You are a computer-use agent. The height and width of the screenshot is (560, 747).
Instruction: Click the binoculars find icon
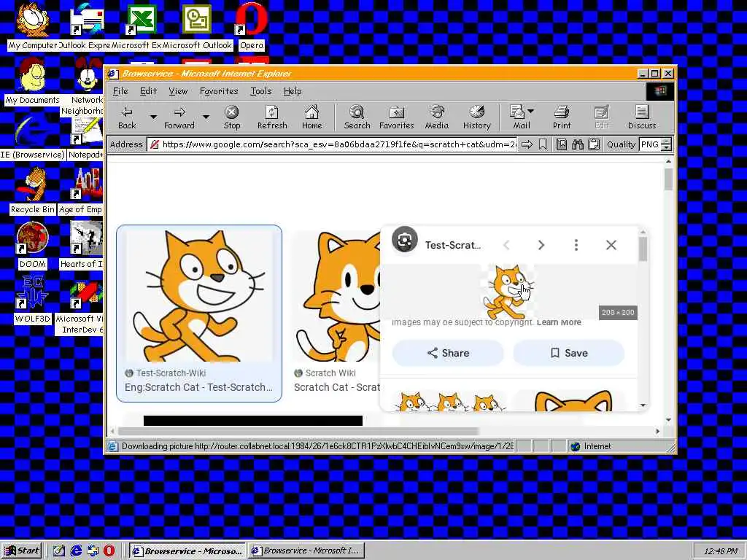[x=578, y=144]
